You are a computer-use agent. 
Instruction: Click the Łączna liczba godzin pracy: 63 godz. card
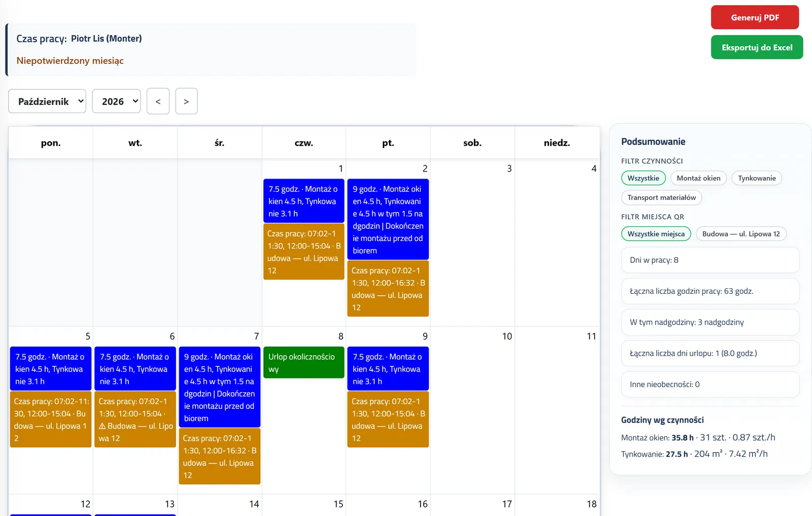[x=710, y=291]
